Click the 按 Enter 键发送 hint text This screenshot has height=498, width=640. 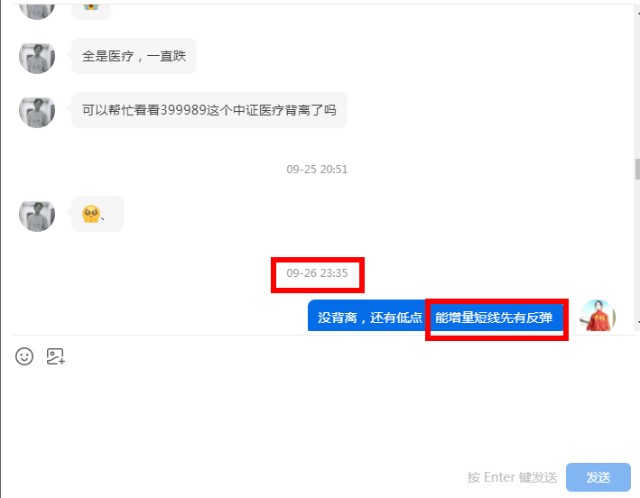pyautogui.click(x=512, y=477)
